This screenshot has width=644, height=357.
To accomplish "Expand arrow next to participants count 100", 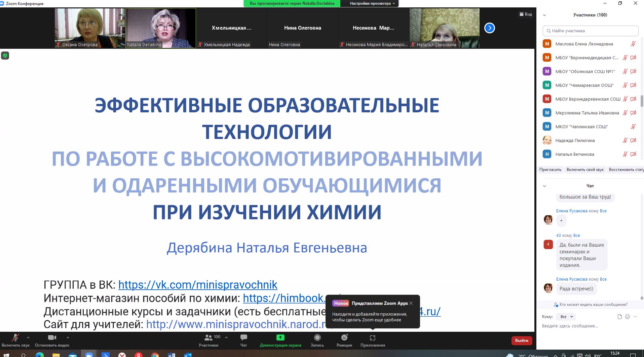I will 226,337.
